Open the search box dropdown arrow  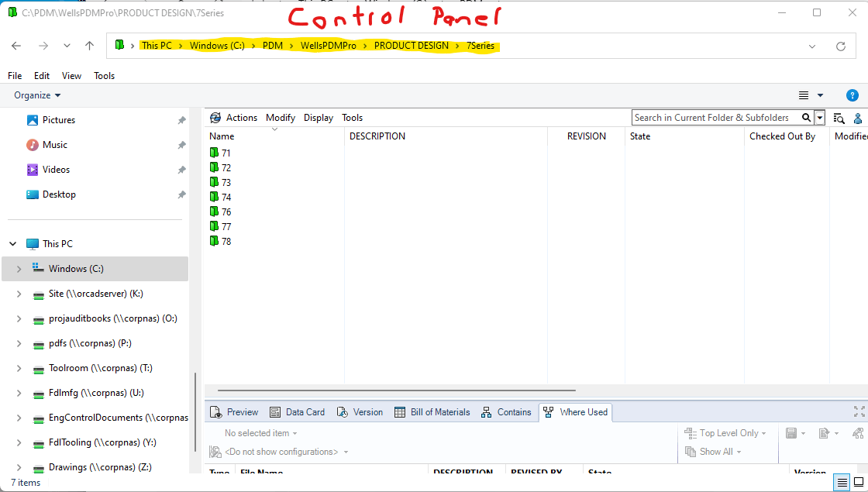819,117
